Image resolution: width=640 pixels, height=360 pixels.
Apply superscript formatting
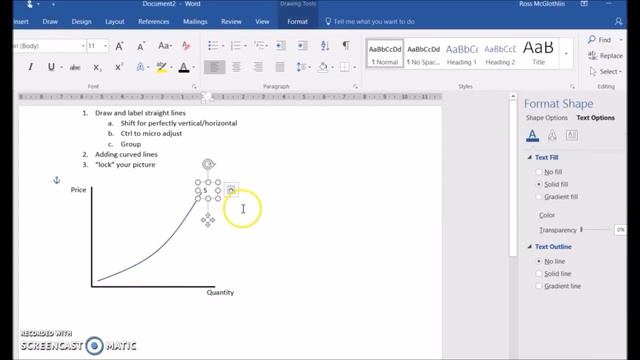point(118,67)
